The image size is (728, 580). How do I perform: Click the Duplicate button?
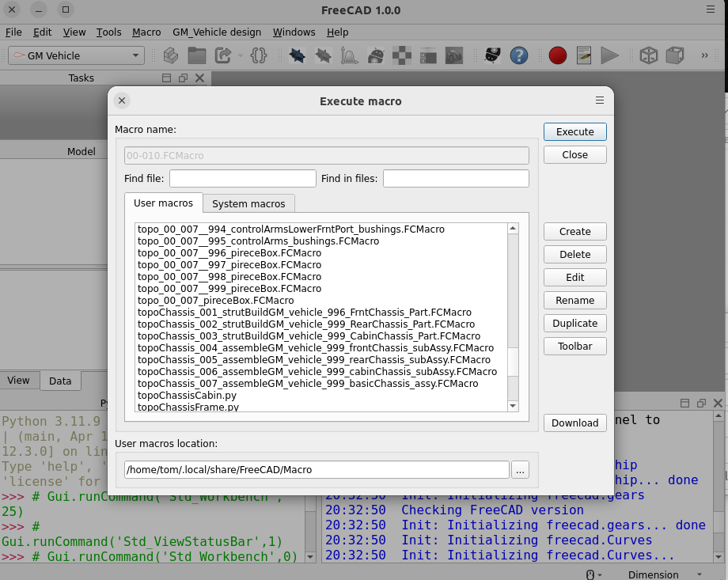(575, 324)
